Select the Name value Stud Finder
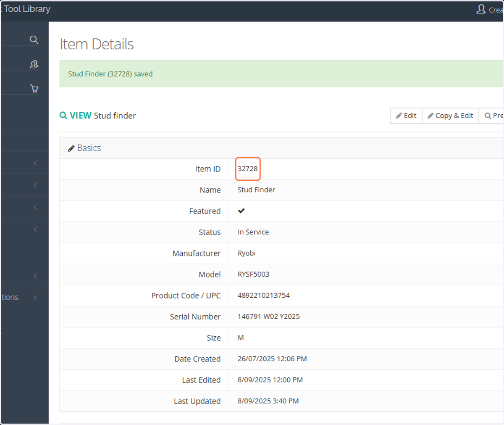Screen dimensions: 504x425 [x=256, y=190]
